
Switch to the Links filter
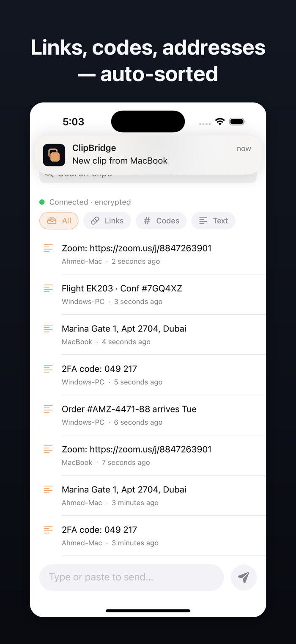coord(107,221)
